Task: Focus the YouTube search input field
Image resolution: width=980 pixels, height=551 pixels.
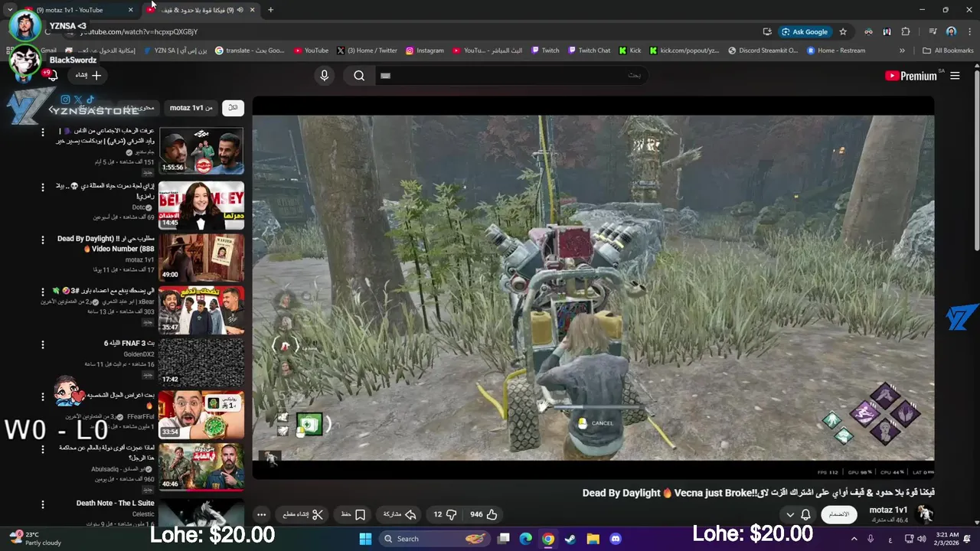Action: pos(511,75)
